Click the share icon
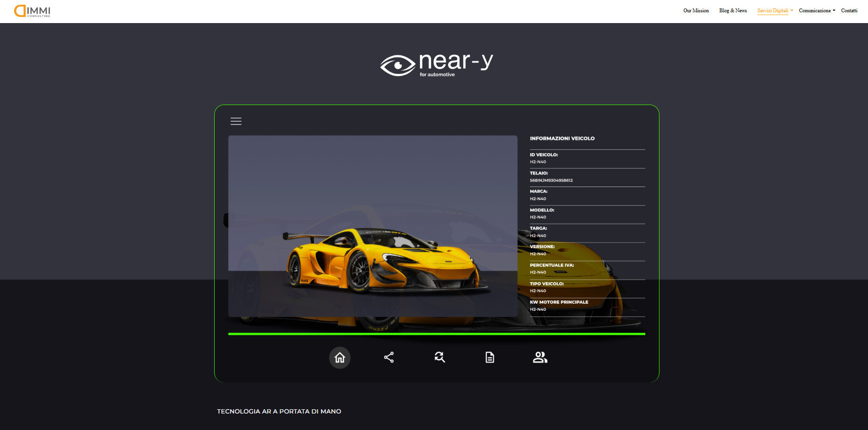 pyautogui.click(x=389, y=357)
